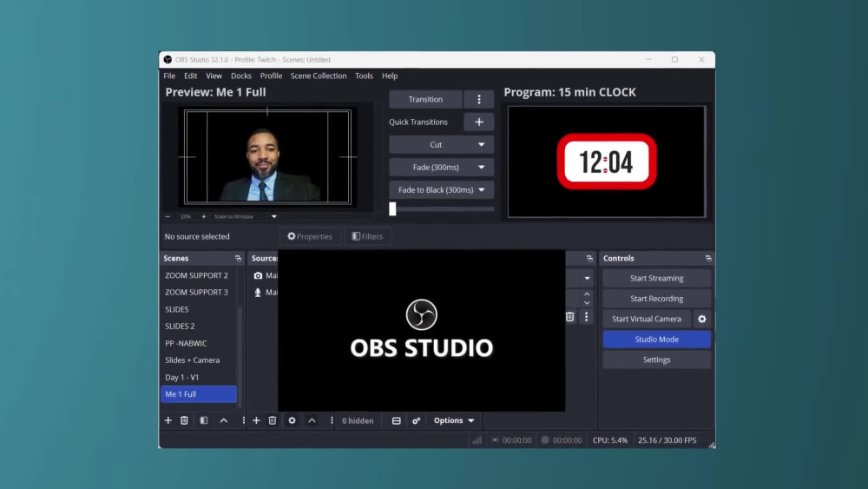
Task: Expand the Fade to Black (300ms) dropdown
Action: (481, 190)
